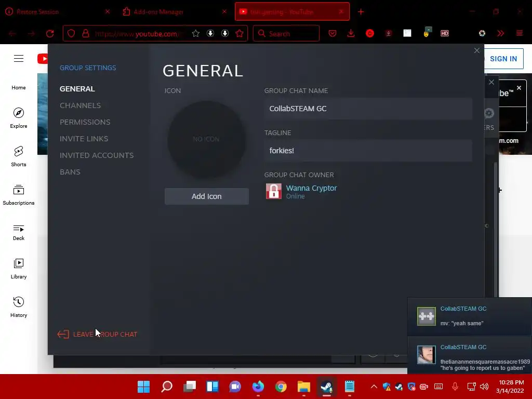Go to YouTube Home
Screen dimensions: 532x399
(x=19, y=87)
